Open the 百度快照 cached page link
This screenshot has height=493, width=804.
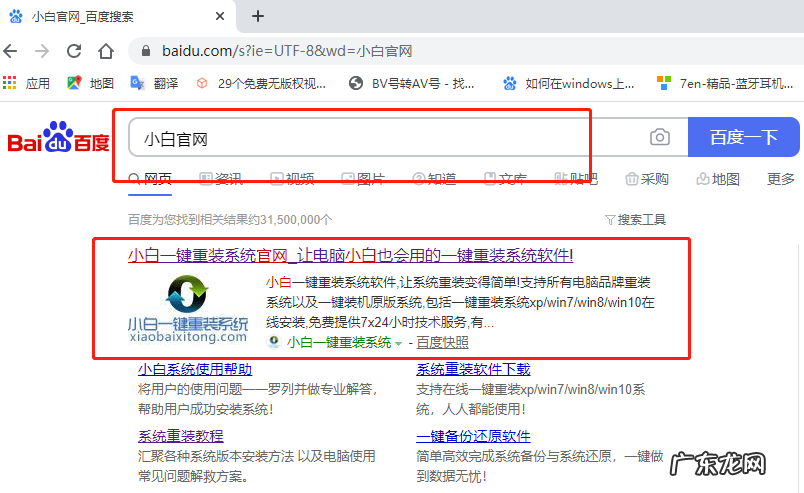pyautogui.click(x=443, y=342)
